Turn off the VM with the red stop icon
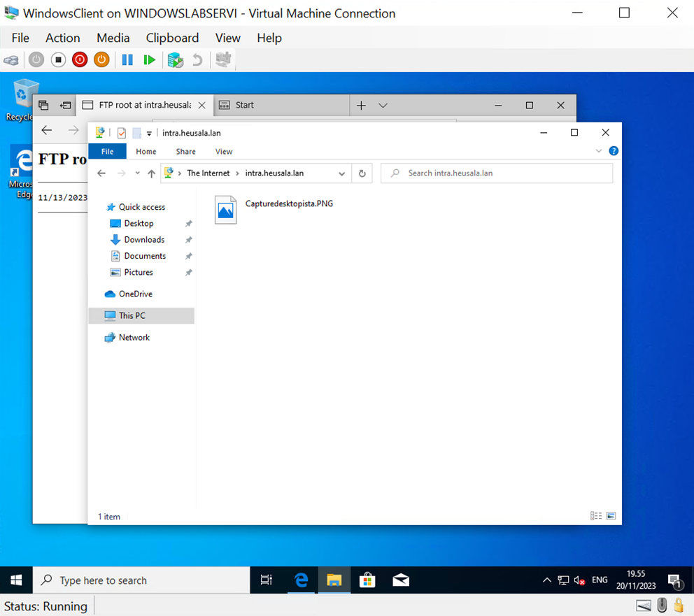Image resolution: width=694 pixels, height=616 pixels. coord(80,59)
